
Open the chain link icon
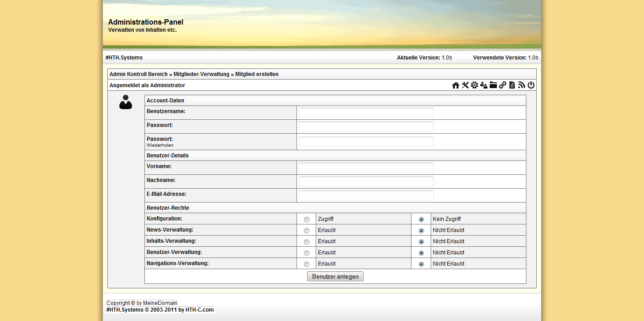point(503,85)
